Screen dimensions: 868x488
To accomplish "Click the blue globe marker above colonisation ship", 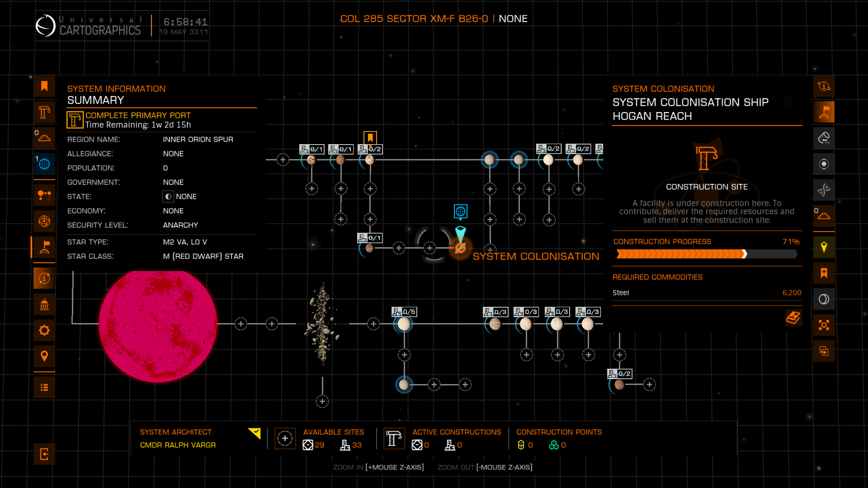I will 460,211.
